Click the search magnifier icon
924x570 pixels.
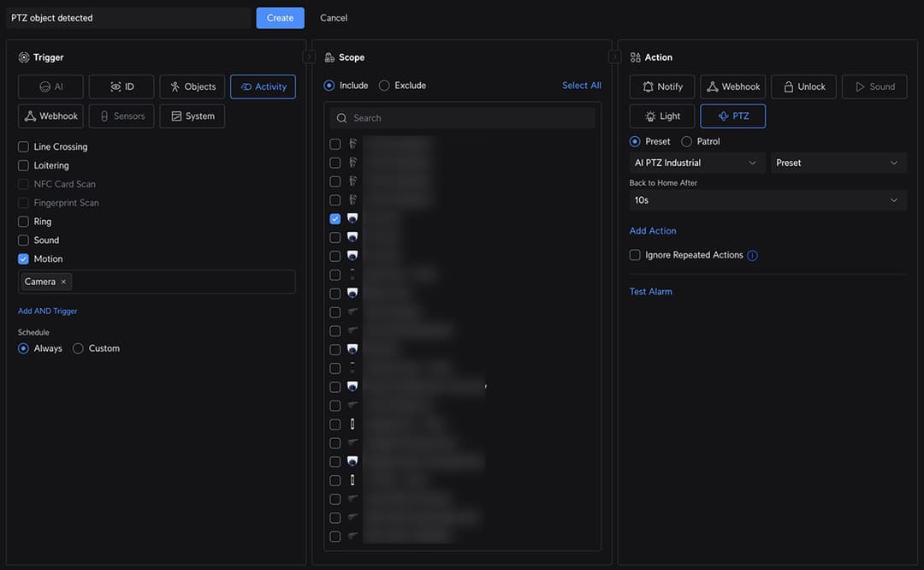pos(341,118)
